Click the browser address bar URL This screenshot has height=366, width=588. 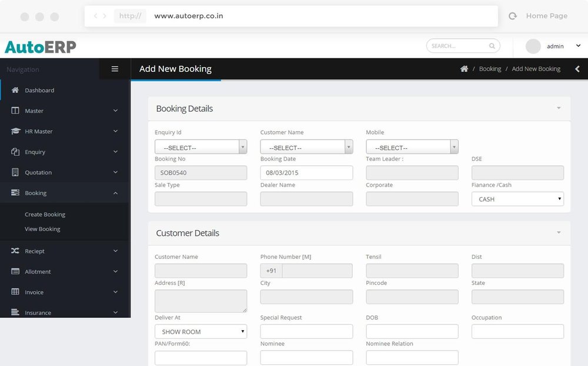(189, 16)
